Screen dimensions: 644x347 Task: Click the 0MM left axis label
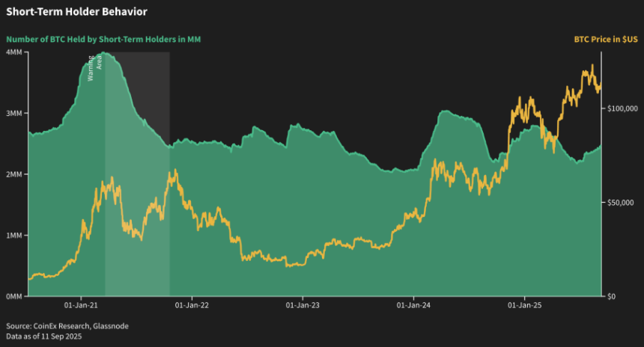[x=13, y=297]
